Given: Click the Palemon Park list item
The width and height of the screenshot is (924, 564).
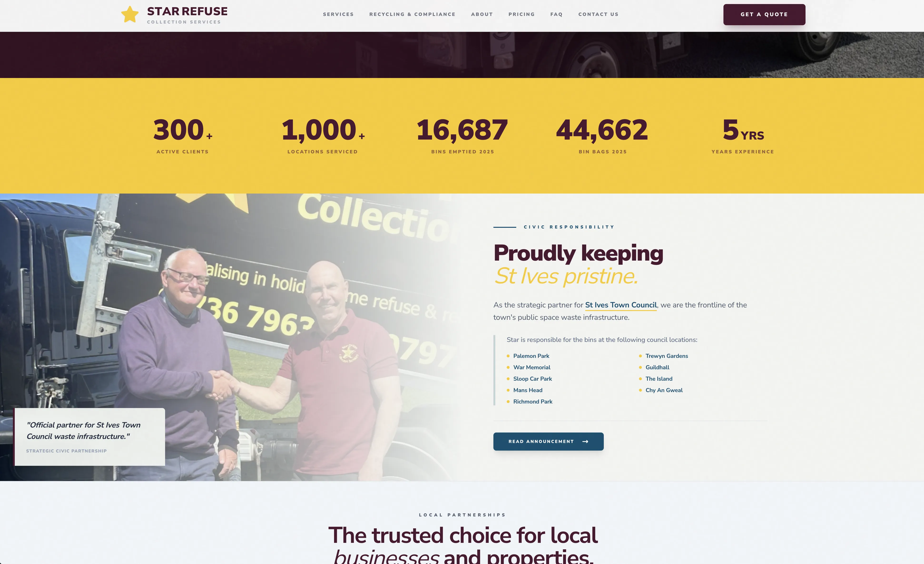Looking at the screenshot, I should 531,356.
